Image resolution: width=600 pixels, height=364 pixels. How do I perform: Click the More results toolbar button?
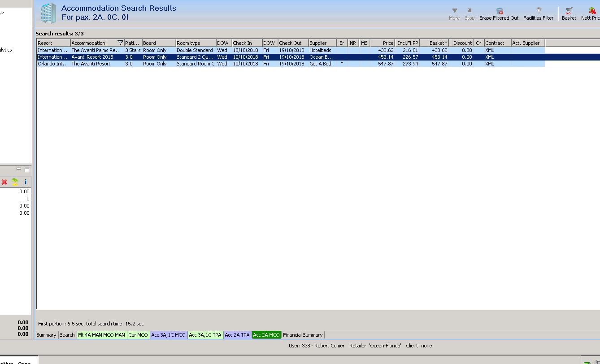pos(454,13)
